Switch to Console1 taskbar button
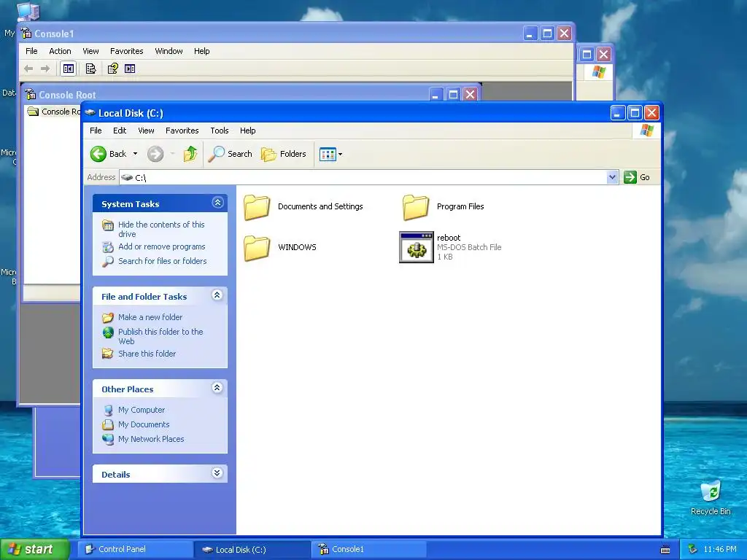The image size is (747, 560). coord(368,549)
